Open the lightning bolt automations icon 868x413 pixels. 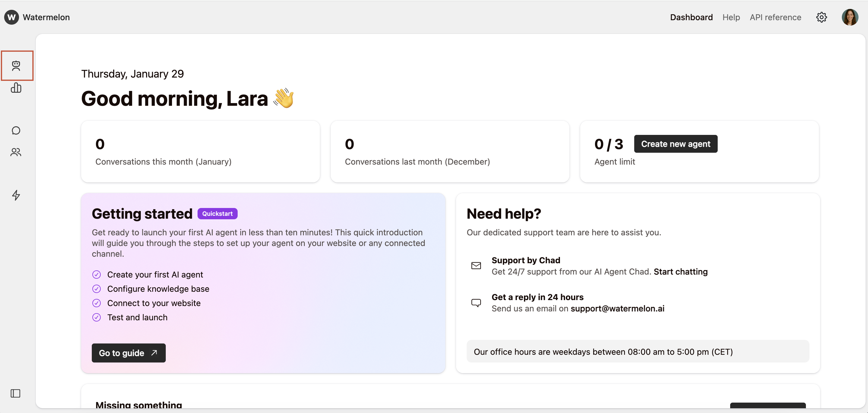click(x=16, y=195)
